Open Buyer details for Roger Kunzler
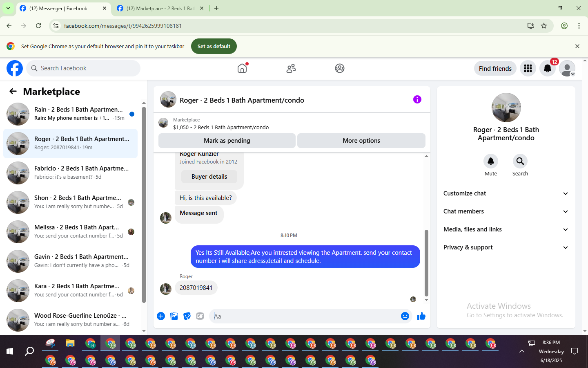588x368 pixels. coord(209,177)
